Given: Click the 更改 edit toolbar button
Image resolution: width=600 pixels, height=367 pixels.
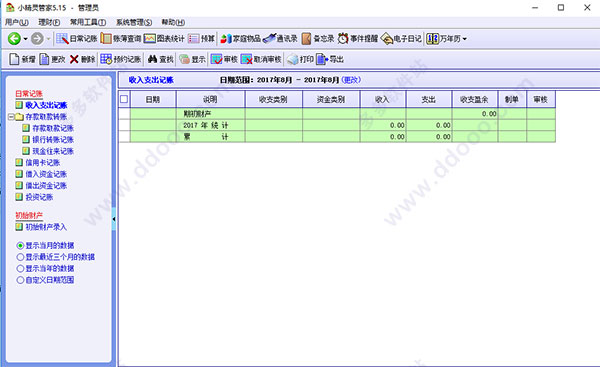Looking at the screenshot, I should click(52, 59).
